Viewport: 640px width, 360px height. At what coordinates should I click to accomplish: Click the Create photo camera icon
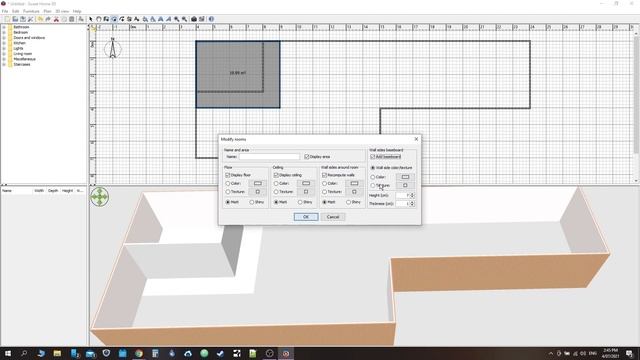click(194, 19)
